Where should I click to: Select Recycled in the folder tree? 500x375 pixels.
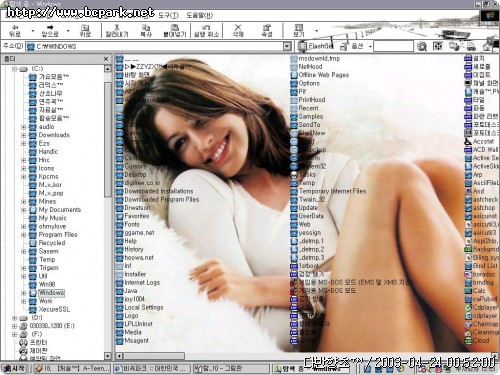(52, 243)
